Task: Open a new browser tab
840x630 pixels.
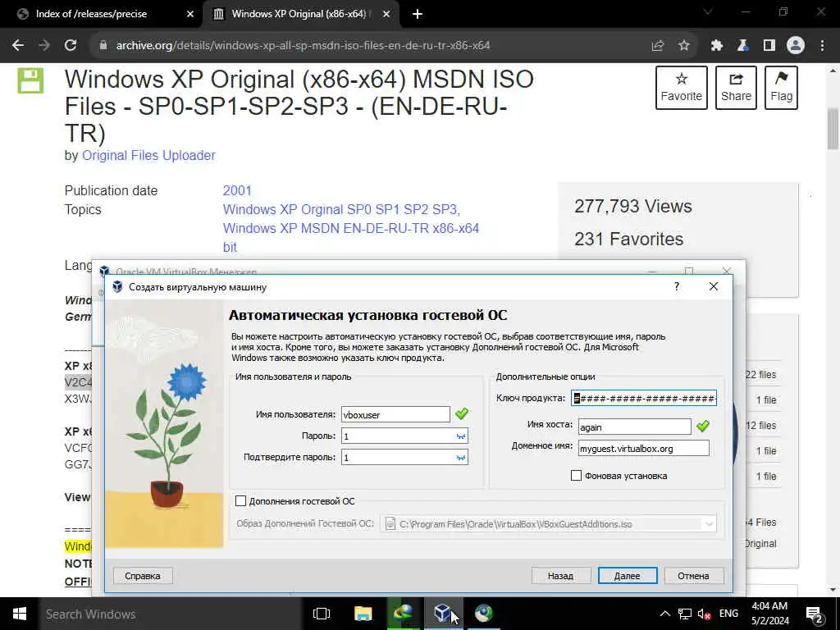Action: click(x=418, y=14)
